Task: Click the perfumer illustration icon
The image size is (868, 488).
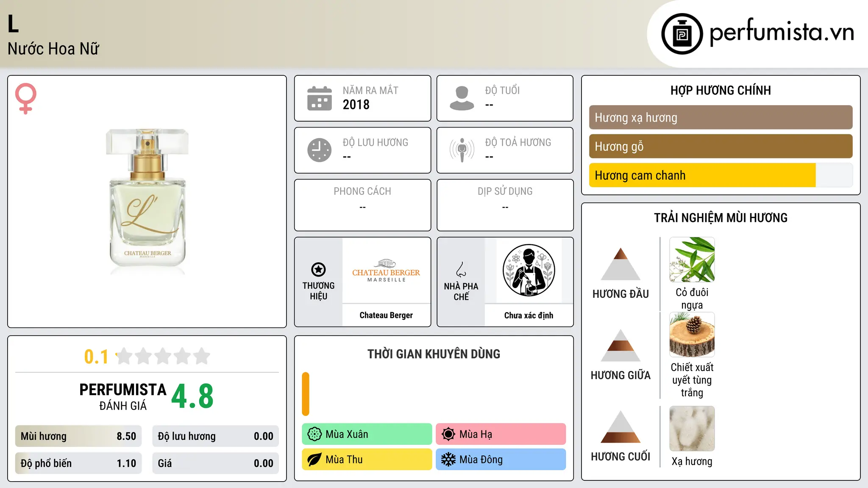Action: tap(529, 270)
